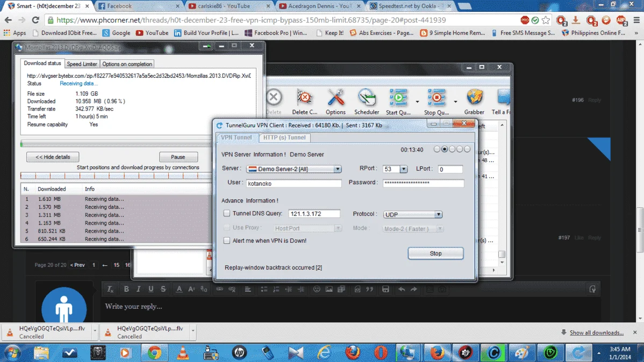
Task: Toggle the disabled Use Proxy checkbox
Action: (x=227, y=227)
